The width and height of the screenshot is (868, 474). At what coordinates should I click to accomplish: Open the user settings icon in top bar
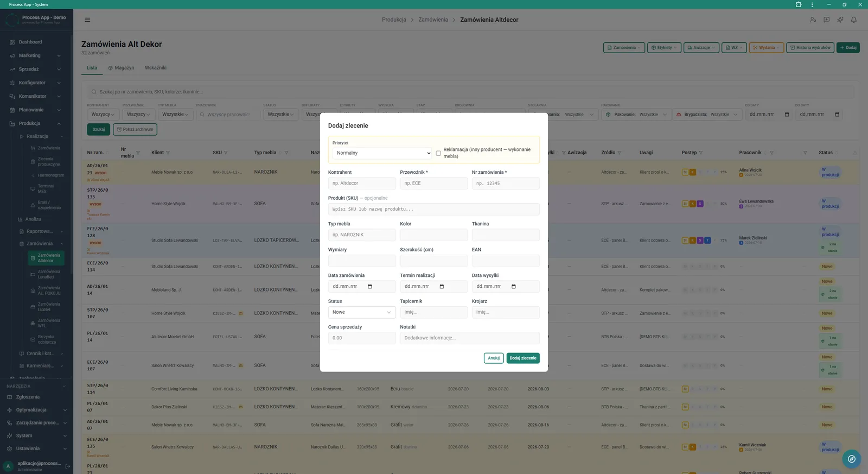(813, 20)
